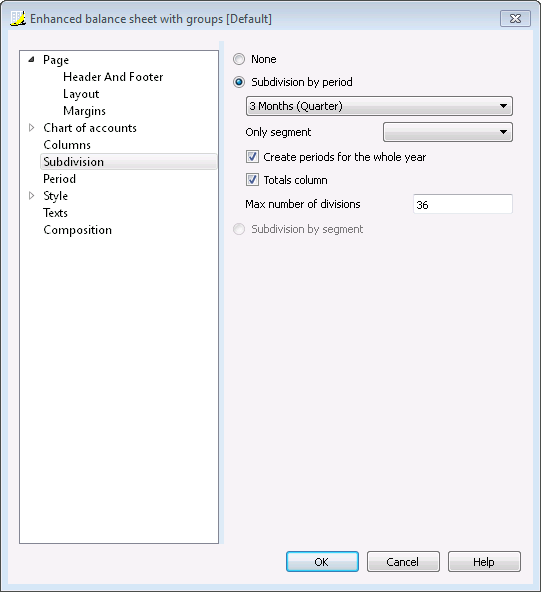The height and width of the screenshot is (592, 541).
Task: Open Header And Footer settings
Action: [113, 77]
